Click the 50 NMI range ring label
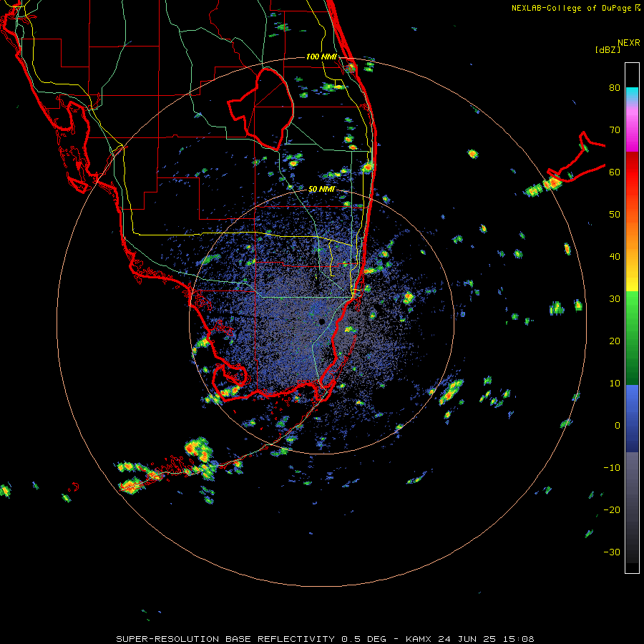Viewport: 644px width, 644px height. coord(321,190)
